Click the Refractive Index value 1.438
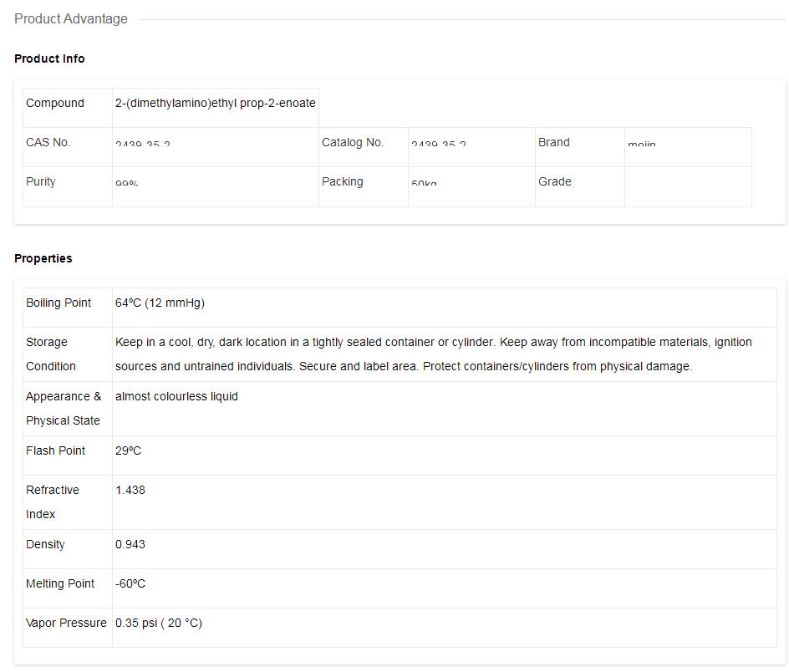 pyautogui.click(x=130, y=490)
